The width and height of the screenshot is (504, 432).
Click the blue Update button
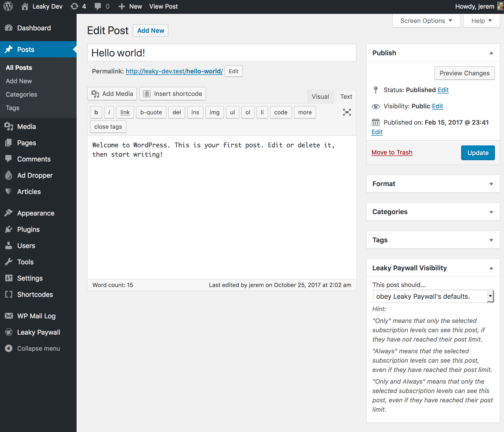point(477,153)
